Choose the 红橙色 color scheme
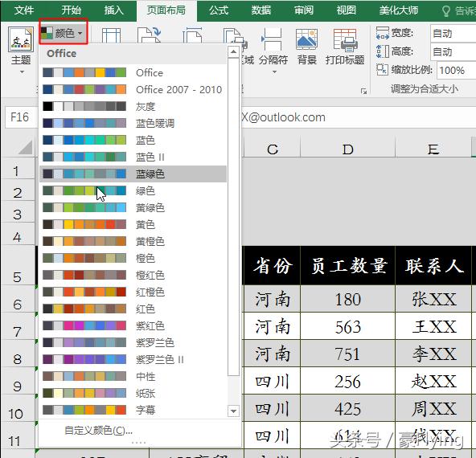Image resolution: width=476 pixels, height=458 pixels. pos(133,292)
